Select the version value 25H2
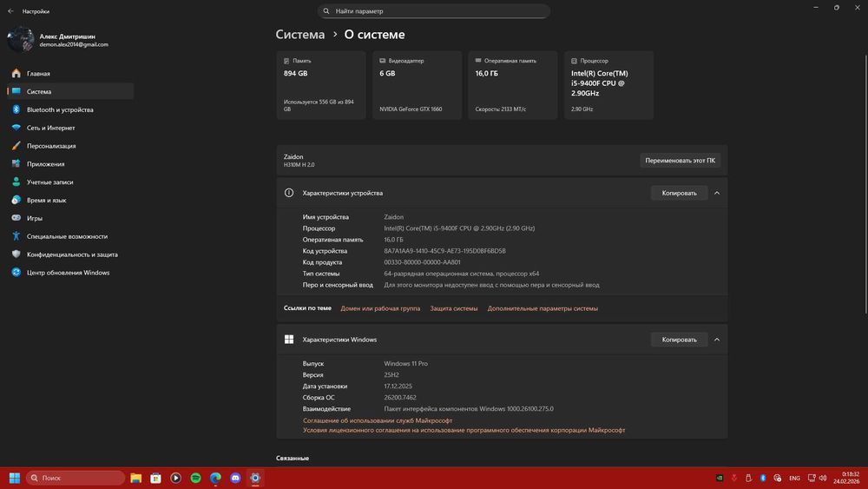Viewport: 868px width, 489px height. [x=391, y=375]
